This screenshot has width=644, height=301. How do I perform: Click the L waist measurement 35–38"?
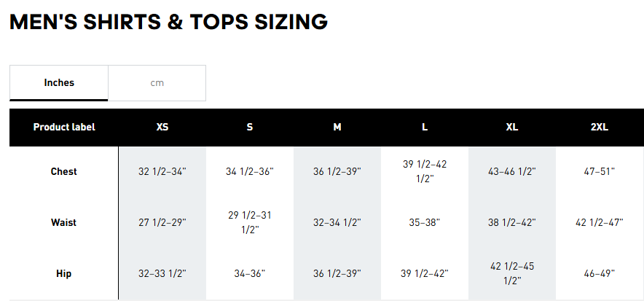(425, 223)
